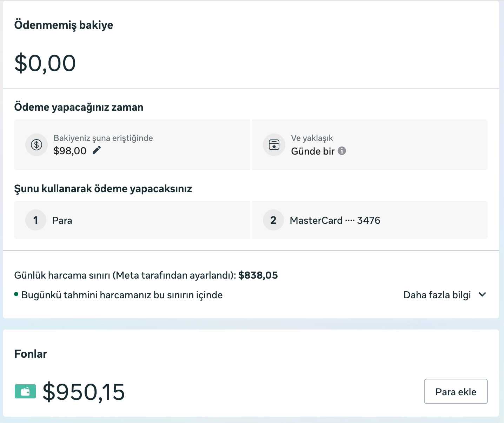
Task: Select the number 1 badge for Para
Action: click(36, 220)
